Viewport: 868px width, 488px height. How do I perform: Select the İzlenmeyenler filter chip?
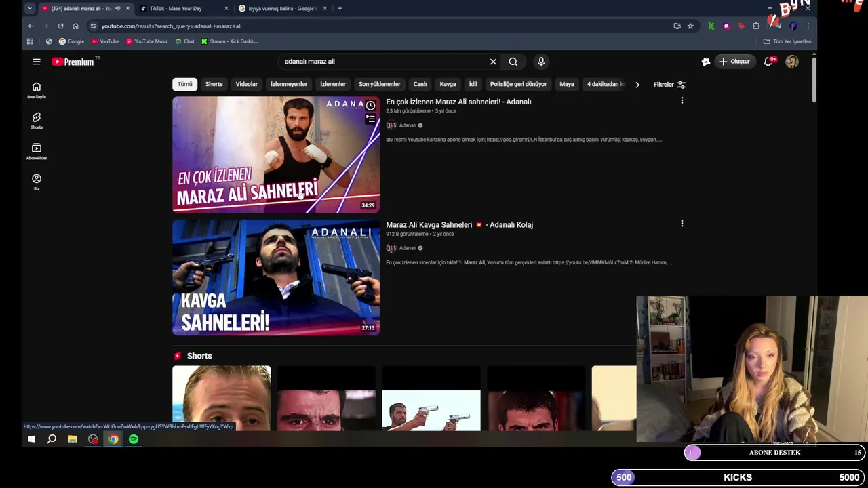click(289, 84)
